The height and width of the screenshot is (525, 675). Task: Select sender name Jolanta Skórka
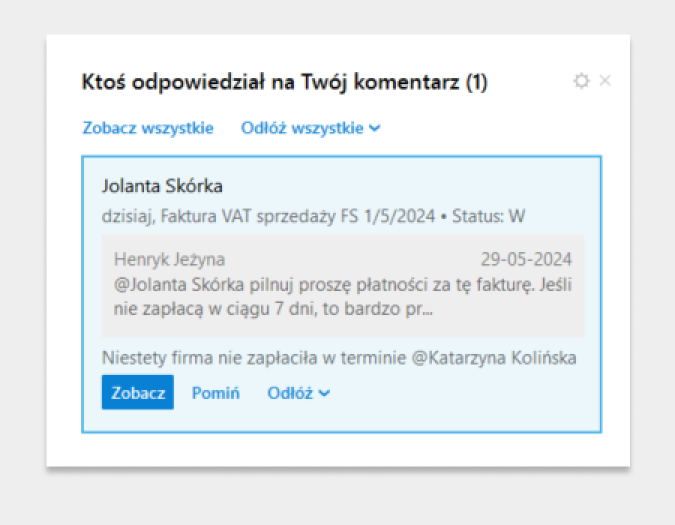tap(162, 186)
